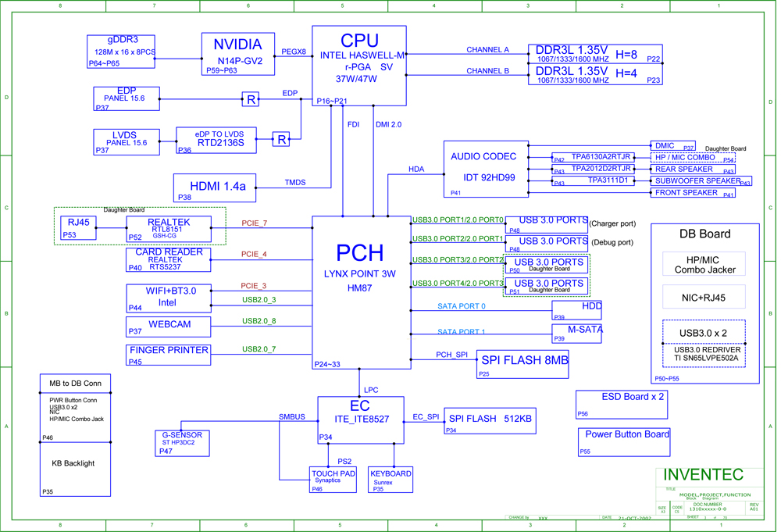This screenshot has width=781, height=532.
Task: Select the Card Reader RTS5237 block
Action: point(168,260)
